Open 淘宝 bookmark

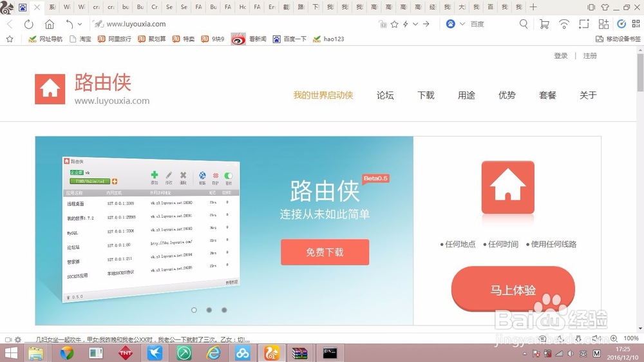point(80,39)
